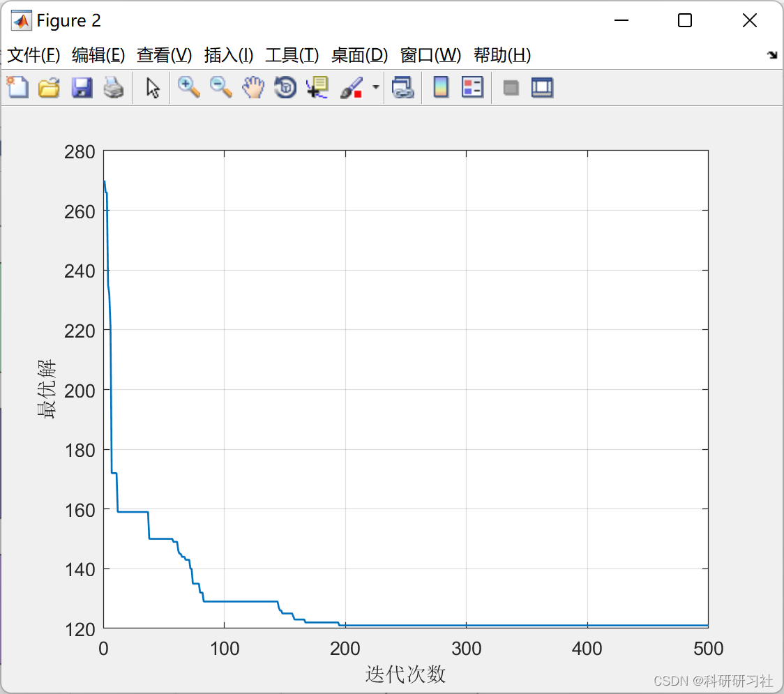Activate the Zoom In tool

pyautogui.click(x=188, y=87)
